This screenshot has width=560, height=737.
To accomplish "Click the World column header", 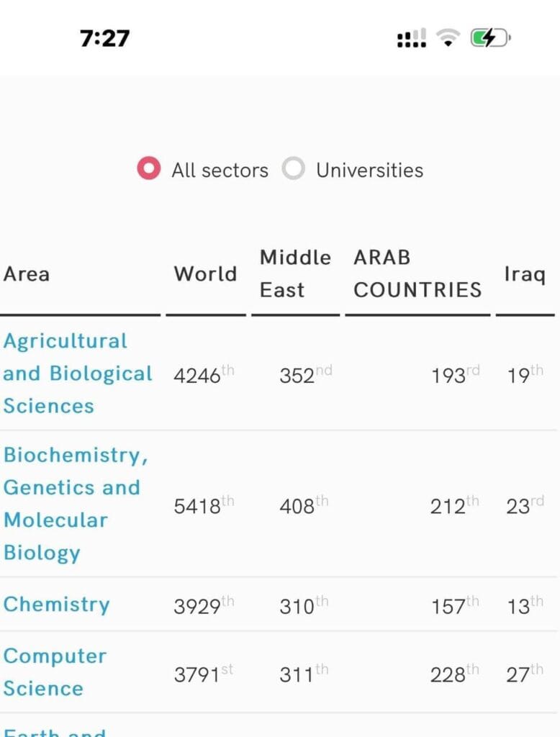I will 205,274.
